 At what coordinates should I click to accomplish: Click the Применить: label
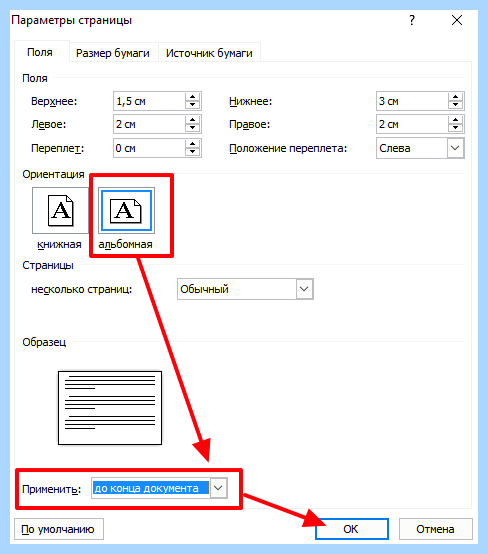tap(52, 489)
